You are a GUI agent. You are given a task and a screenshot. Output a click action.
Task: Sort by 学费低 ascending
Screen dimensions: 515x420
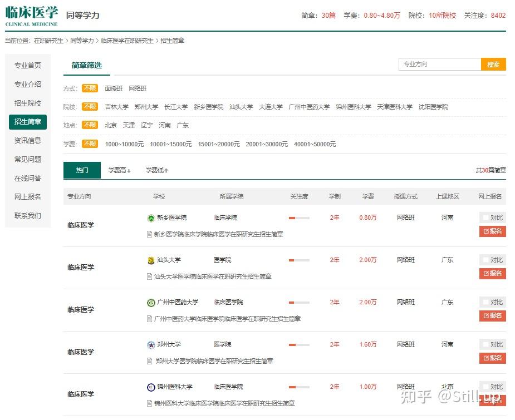click(157, 170)
